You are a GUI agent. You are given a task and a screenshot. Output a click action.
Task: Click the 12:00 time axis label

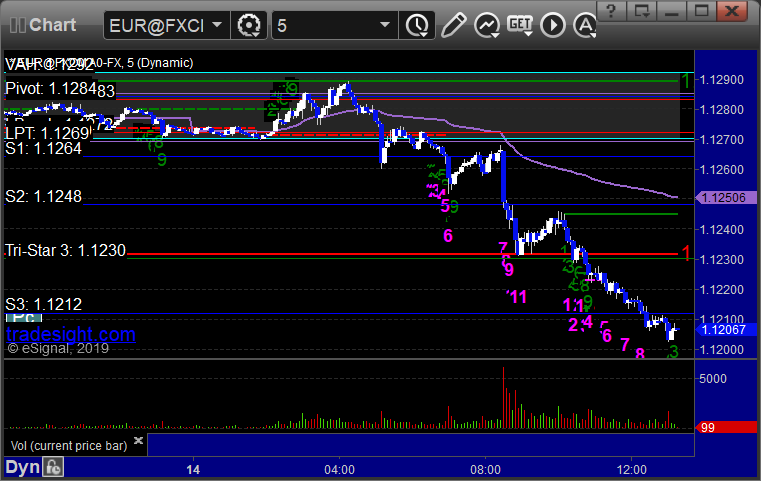click(631, 469)
